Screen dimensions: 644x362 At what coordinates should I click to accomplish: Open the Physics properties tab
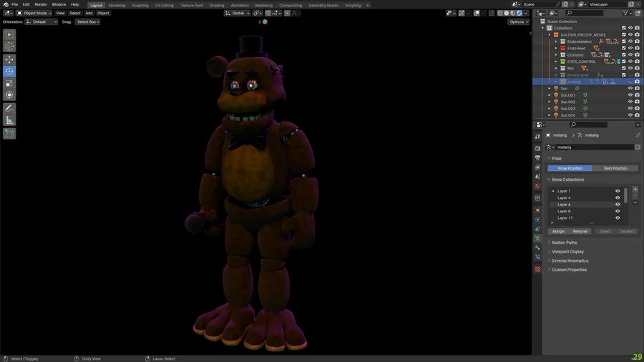click(x=537, y=220)
